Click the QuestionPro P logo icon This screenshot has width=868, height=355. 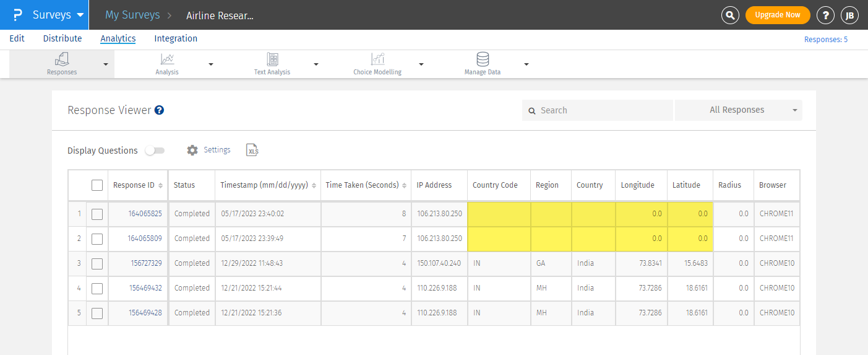18,15
